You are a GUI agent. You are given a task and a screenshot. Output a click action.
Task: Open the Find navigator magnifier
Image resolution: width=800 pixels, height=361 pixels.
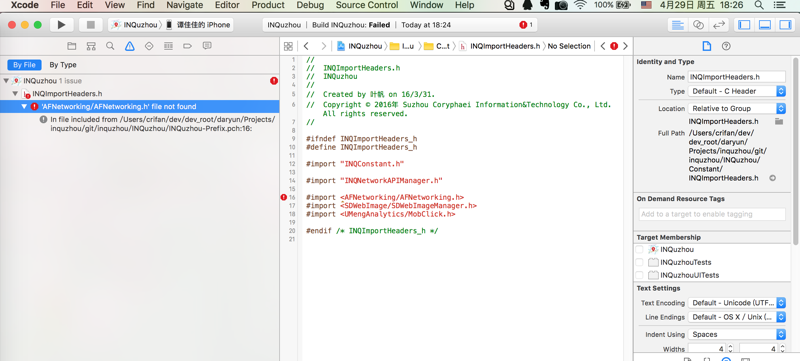point(110,46)
